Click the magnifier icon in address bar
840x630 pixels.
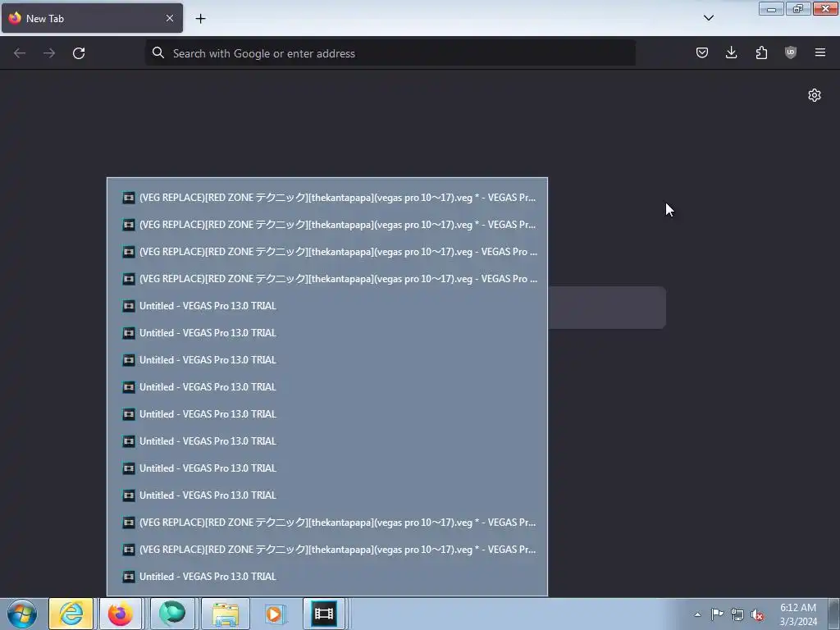click(158, 52)
